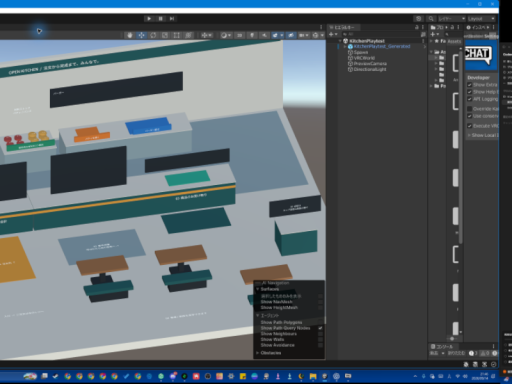This screenshot has height=384, width=512.
Task: Select the Rotate tool
Action: point(153,35)
